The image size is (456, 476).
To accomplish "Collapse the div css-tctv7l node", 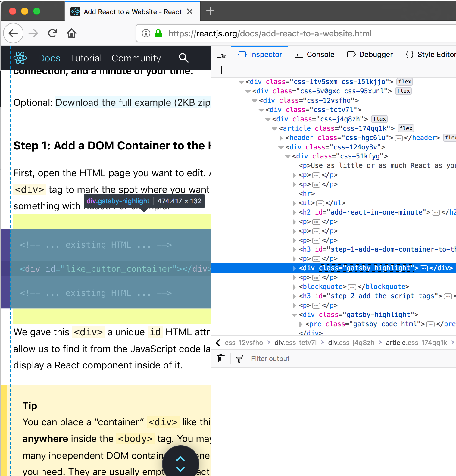I will pos(261,110).
